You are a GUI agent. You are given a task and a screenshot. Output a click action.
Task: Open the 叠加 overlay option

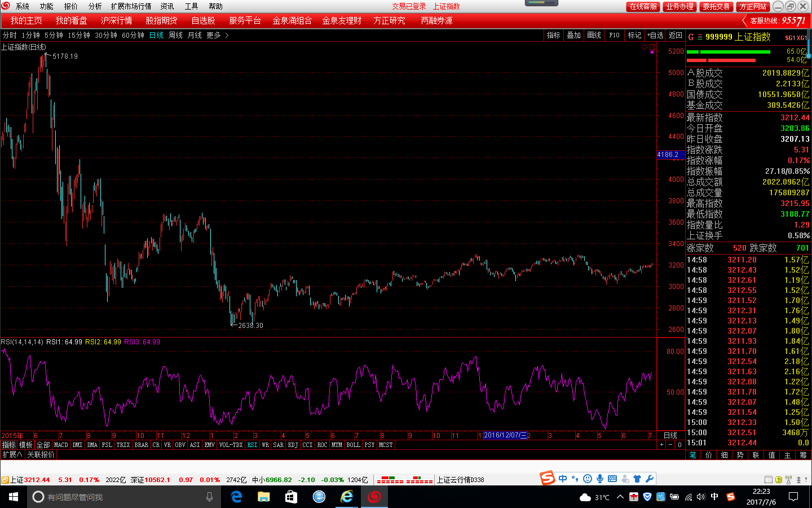point(573,35)
